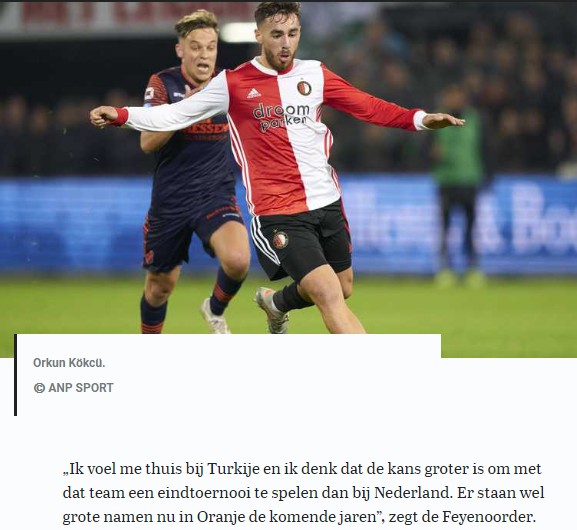577x530 pixels.
Task: Click the blurred steward in green vest
Action: point(456,186)
